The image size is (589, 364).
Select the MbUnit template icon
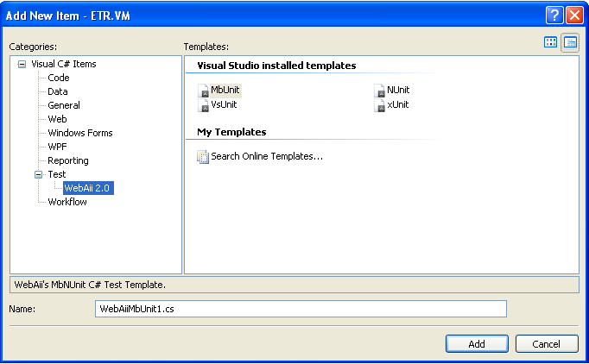(204, 91)
